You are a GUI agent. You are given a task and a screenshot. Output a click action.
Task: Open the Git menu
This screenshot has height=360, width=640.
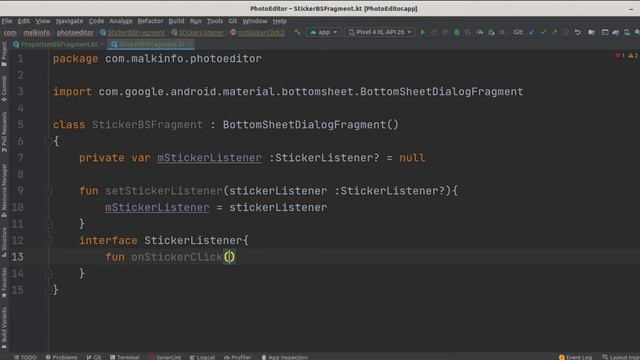233,21
